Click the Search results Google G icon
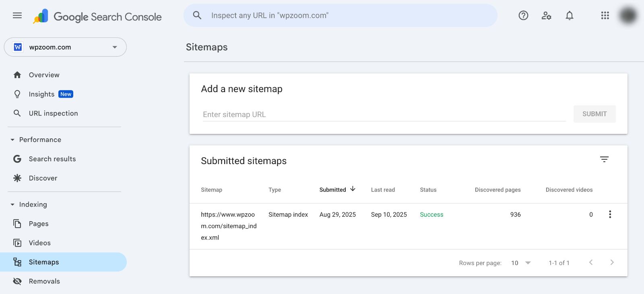644x294 pixels. 17,159
